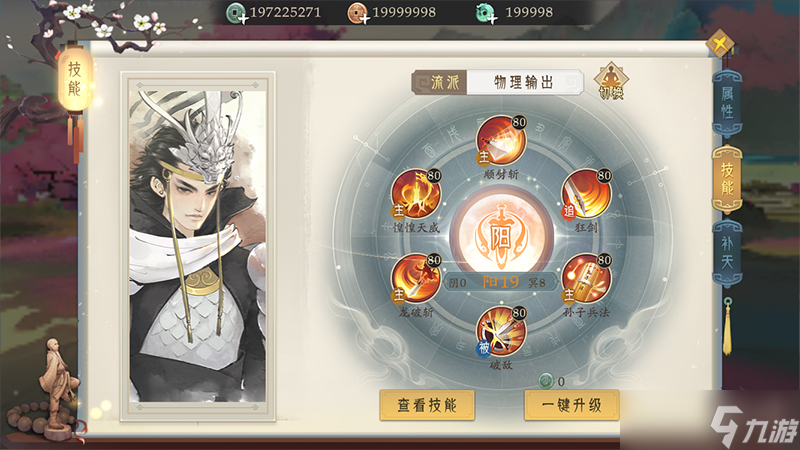Click the 阴0 阳19 冥8 points bar
This screenshot has height=450, width=800.
click(499, 282)
